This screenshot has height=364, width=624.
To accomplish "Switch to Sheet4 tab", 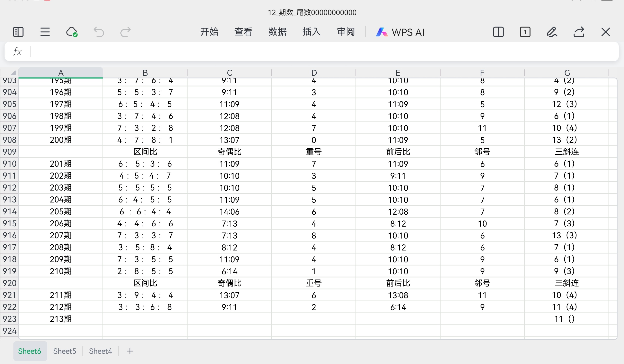I will (x=100, y=351).
